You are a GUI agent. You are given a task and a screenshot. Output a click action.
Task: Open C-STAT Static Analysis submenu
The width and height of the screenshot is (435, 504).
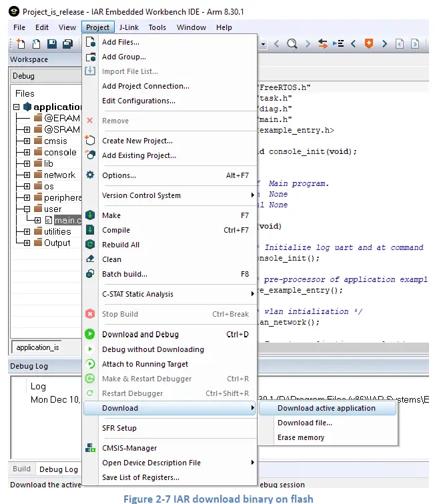click(x=169, y=294)
